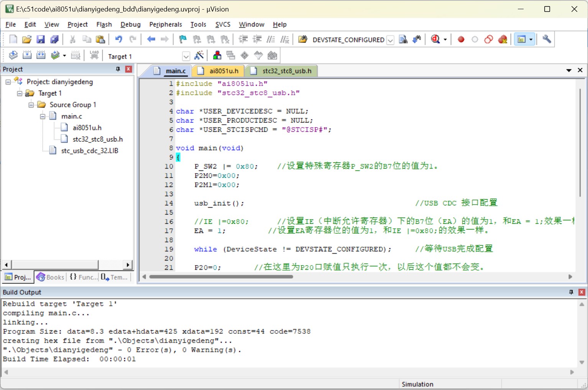Viewport: 588px width, 390px height.
Task: Paste from clipboard using the toolbar icon
Action: pyautogui.click(x=100, y=39)
